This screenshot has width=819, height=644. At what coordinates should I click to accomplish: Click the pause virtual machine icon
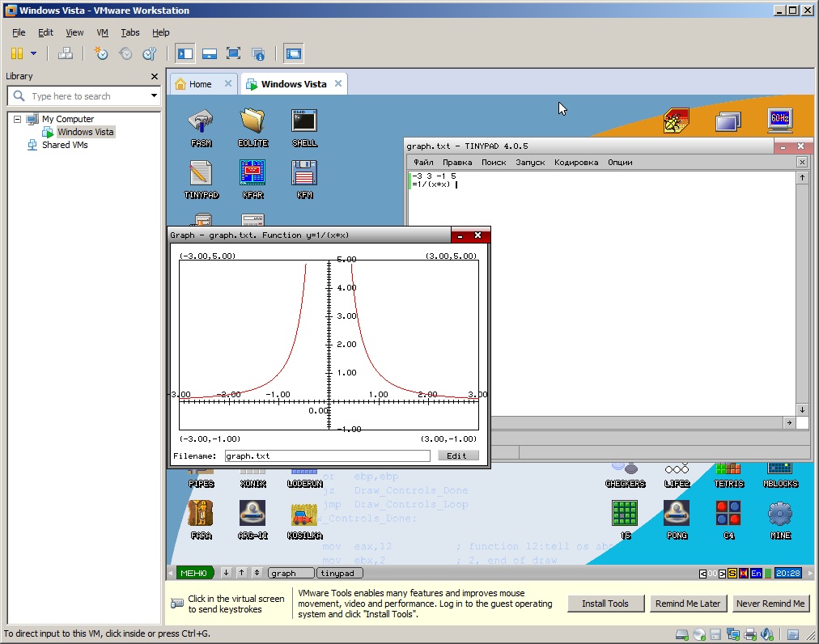(x=17, y=53)
